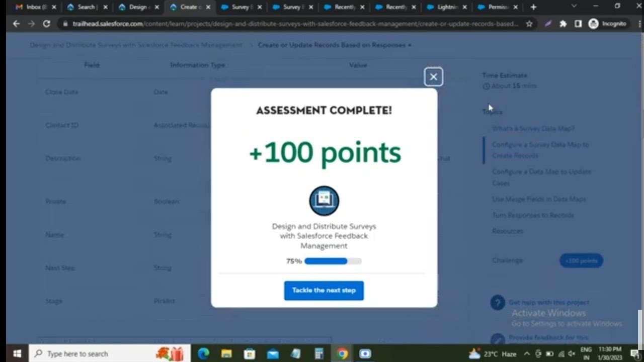Open Design and Distribute Surveys breadcrumb link
Viewport: 644px width, 362px height.
coord(136,45)
